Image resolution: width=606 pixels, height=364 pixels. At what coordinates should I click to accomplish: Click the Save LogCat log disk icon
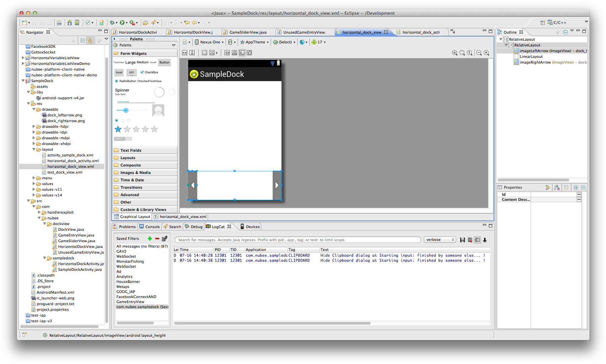pos(462,240)
